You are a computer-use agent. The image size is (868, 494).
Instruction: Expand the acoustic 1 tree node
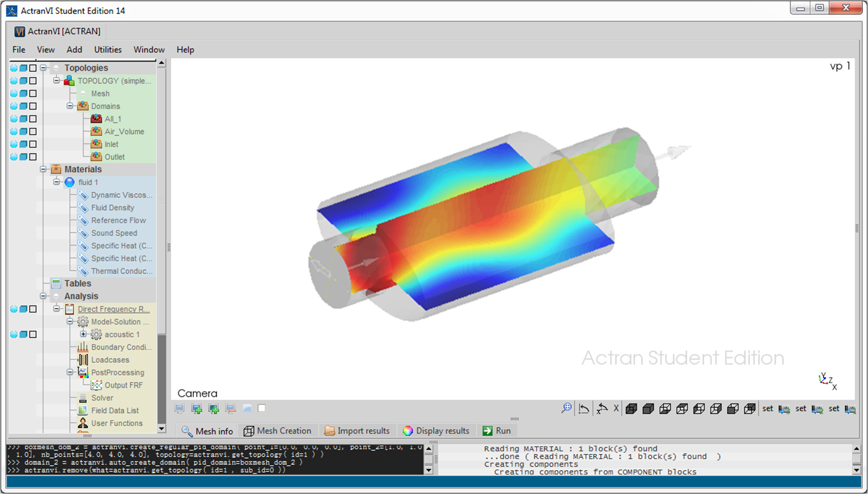[83, 334]
